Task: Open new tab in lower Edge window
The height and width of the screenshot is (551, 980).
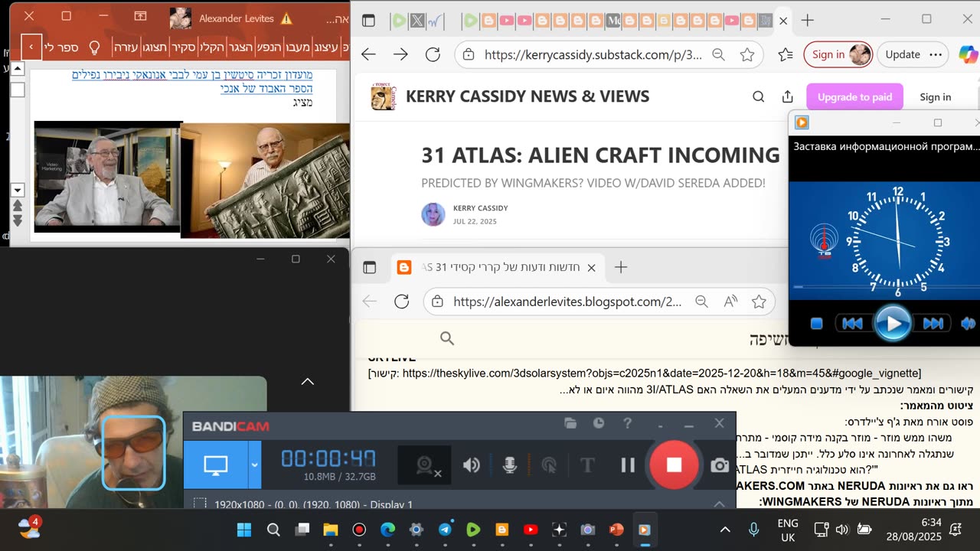Action: point(621,267)
